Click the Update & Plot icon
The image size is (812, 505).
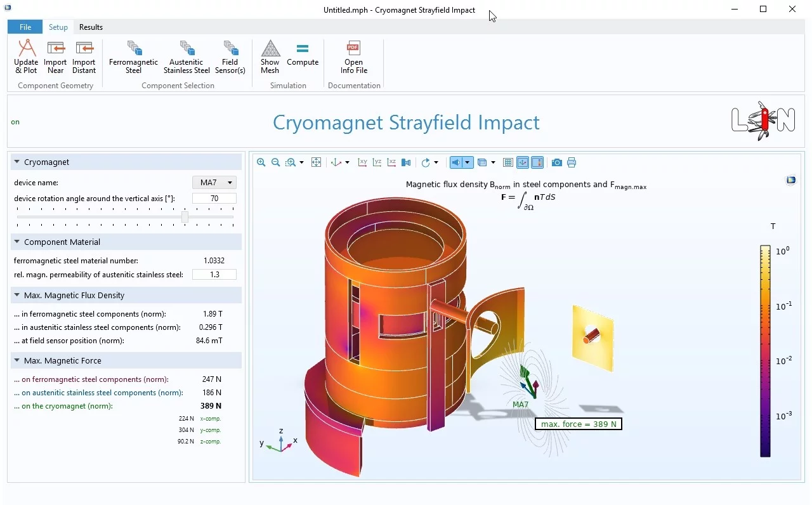[26, 56]
